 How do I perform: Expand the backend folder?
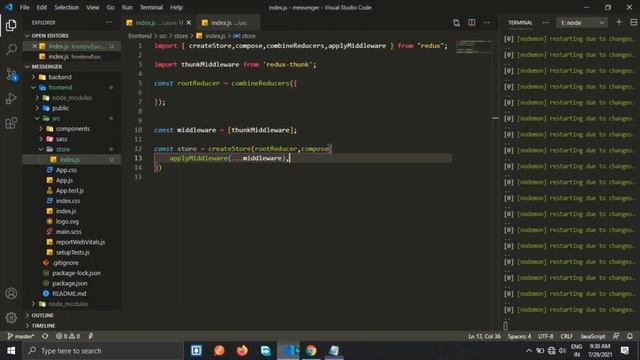[33, 77]
